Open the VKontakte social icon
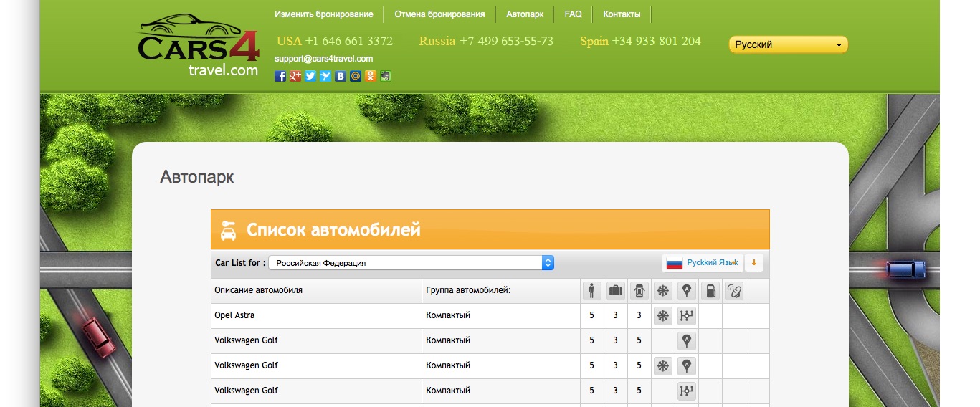 341,76
